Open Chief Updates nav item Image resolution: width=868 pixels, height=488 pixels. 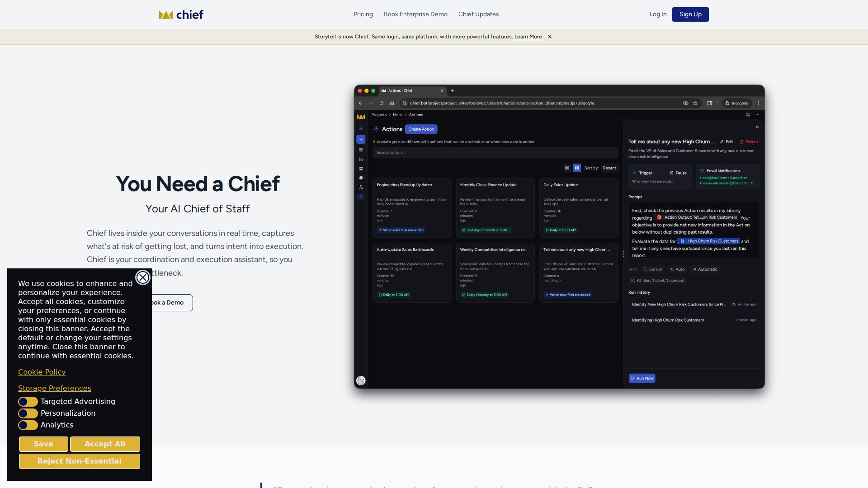[x=478, y=14]
